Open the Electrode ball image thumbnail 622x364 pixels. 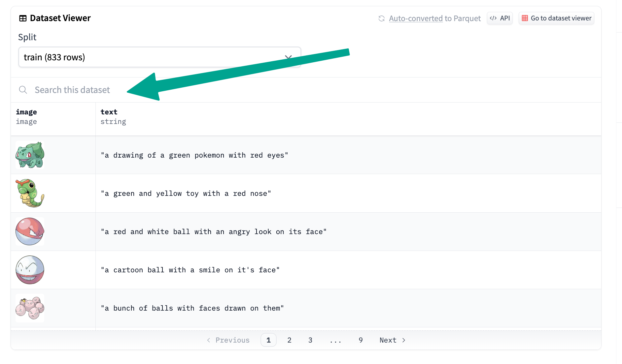click(x=30, y=270)
